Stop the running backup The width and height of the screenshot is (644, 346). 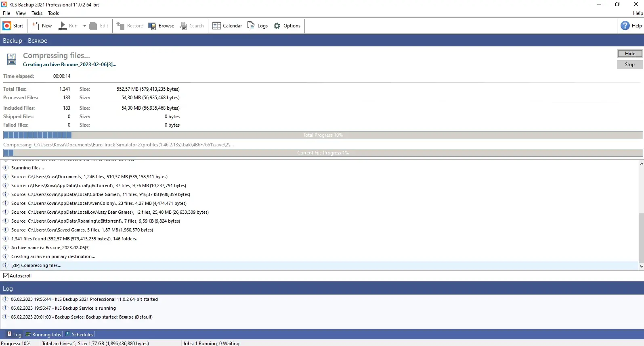pyautogui.click(x=630, y=65)
